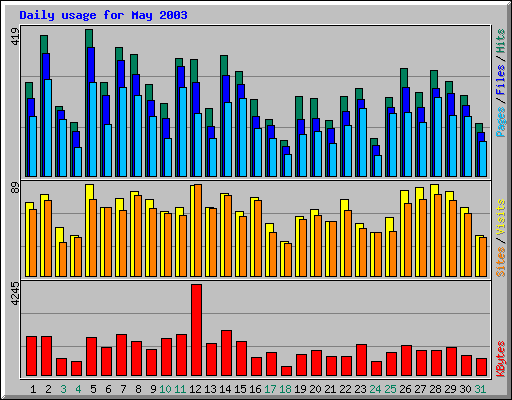Viewport: 512px width, 400px height.
Task: Click green day 31 on the x-axis
Action: 480,389
